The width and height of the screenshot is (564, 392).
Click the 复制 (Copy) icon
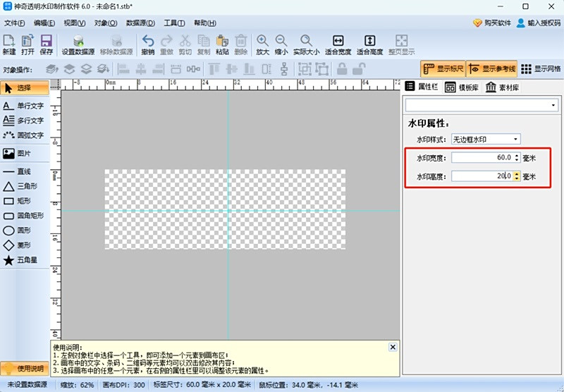(x=204, y=44)
